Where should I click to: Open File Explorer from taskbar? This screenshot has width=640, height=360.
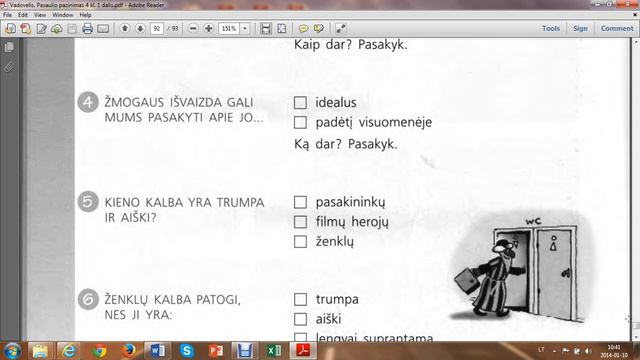tap(40, 351)
